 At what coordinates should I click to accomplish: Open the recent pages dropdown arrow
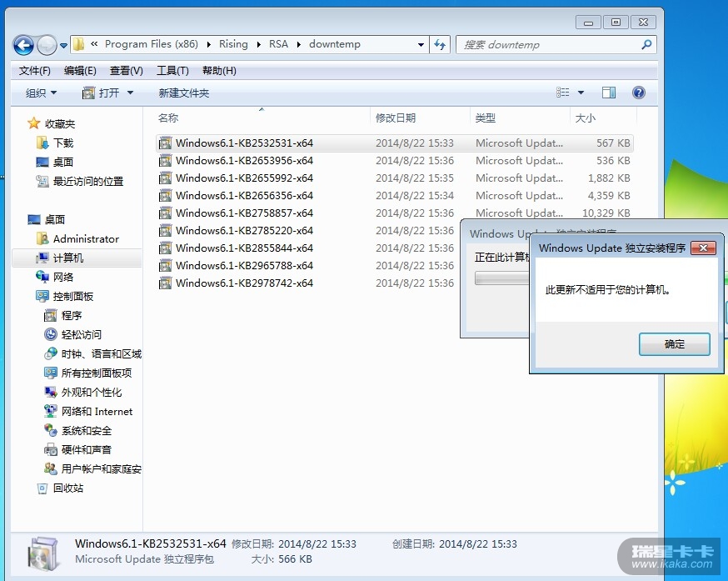coord(63,46)
